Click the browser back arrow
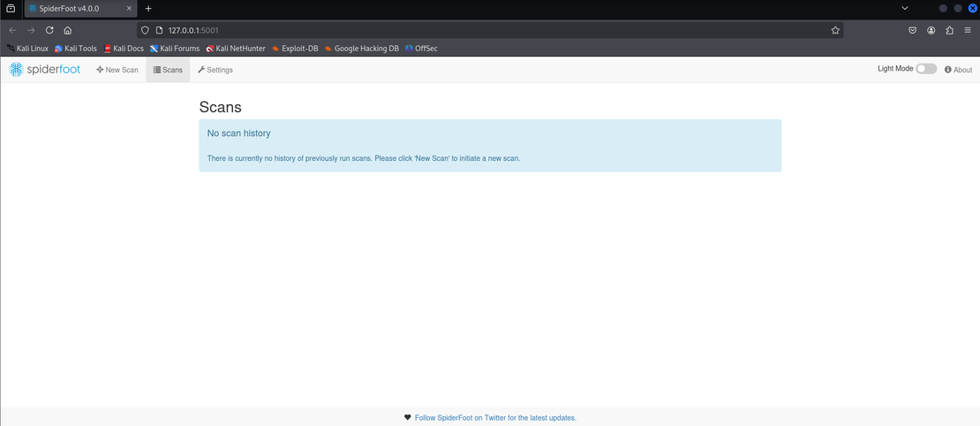The image size is (980, 426). [12, 30]
